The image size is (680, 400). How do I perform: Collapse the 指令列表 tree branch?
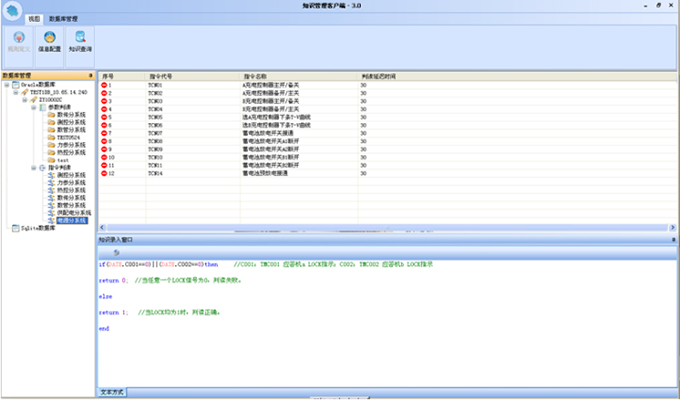tap(34, 167)
